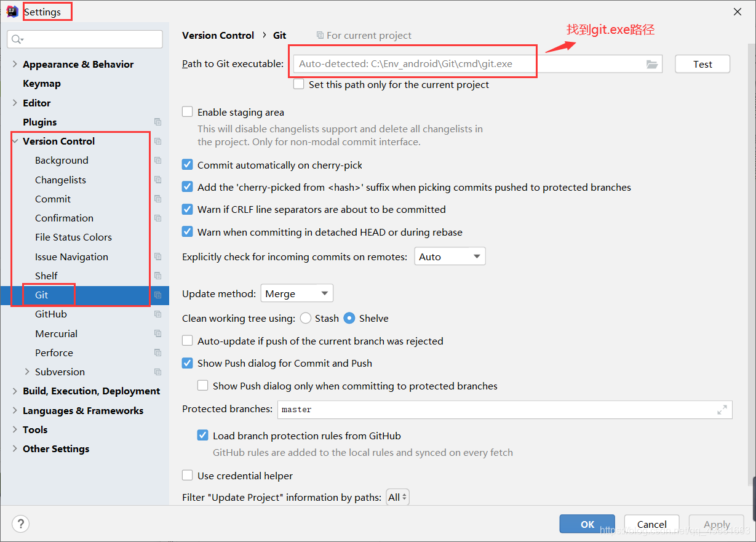Click project-level icon next to Version Control

[x=157, y=141]
